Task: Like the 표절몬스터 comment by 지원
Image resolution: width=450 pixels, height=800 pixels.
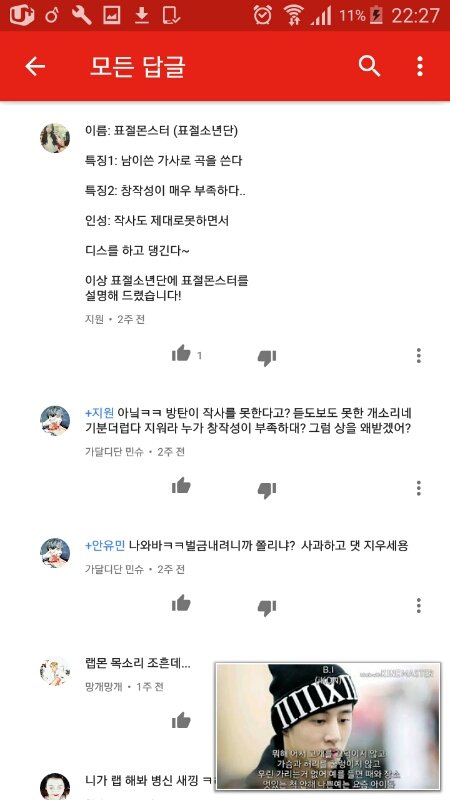Action: [181, 354]
